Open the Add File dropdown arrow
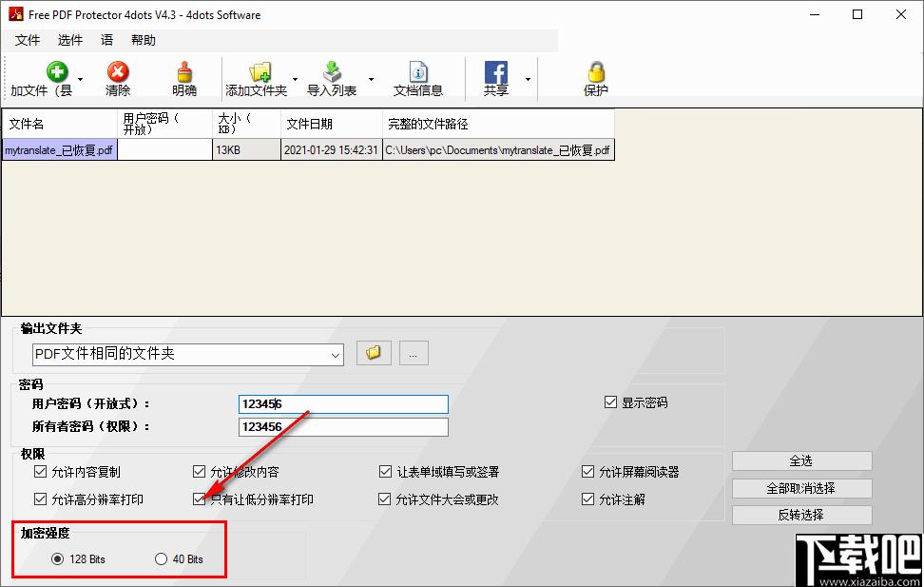The width and height of the screenshot is (924, 587). click(x=80, y=79)
